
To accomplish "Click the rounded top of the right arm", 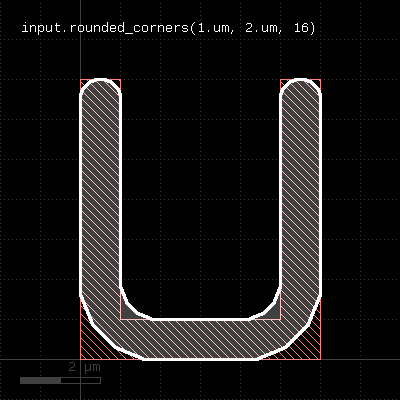I will click(x=301, y=87).
